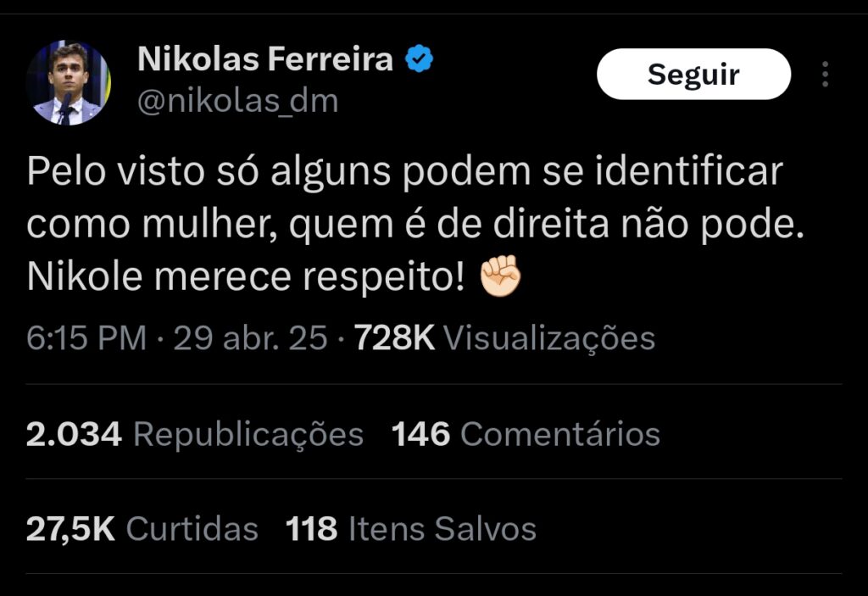Open the three-dot more options menu
Image resolution: width=868 pixels, height=596 pixels.
[x=825, y=75]
